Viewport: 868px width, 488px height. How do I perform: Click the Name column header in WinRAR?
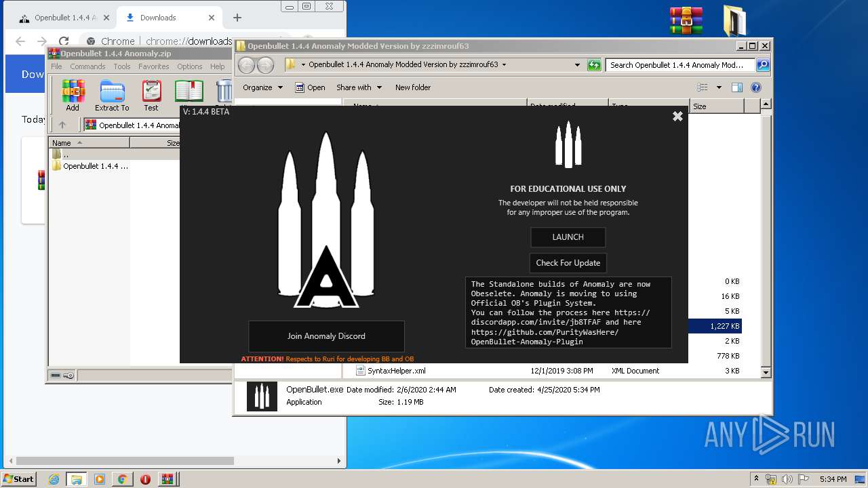pyautogui.click(x=90, y=143)
